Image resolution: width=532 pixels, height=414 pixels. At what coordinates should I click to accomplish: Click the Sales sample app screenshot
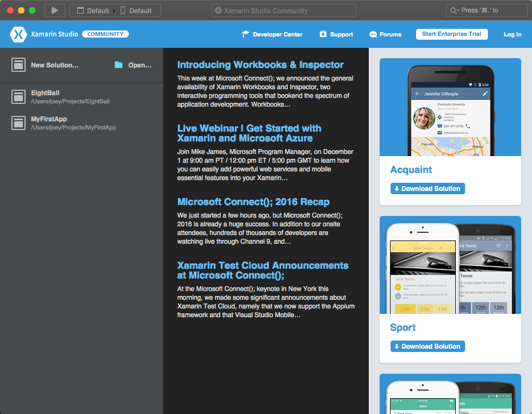(450, 394)
